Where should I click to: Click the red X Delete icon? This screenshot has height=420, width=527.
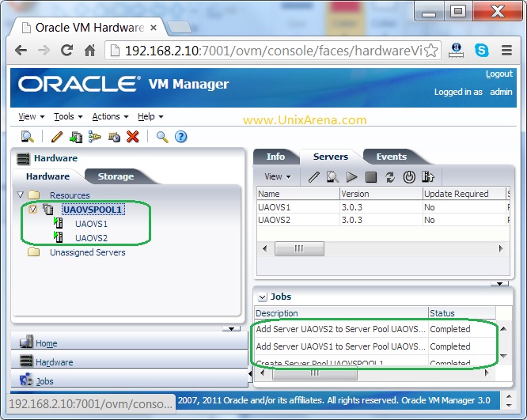coord(133,136)
